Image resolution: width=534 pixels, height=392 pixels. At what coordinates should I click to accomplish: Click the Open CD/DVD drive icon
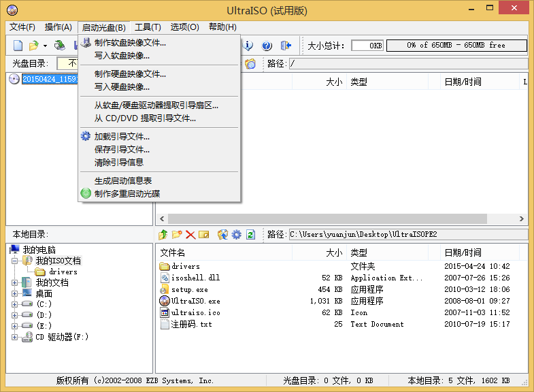click(60, 46)
